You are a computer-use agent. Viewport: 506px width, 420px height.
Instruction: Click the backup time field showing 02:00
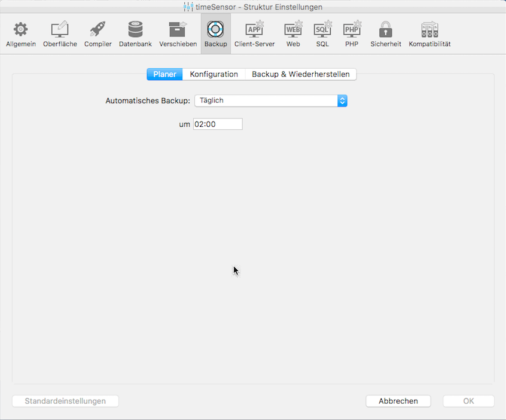coord(218,124)
